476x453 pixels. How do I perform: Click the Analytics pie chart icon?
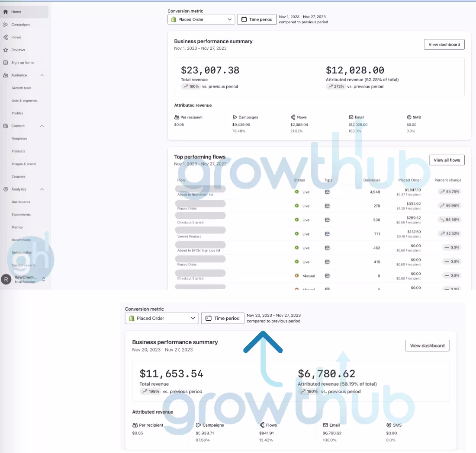coord(6,189)
